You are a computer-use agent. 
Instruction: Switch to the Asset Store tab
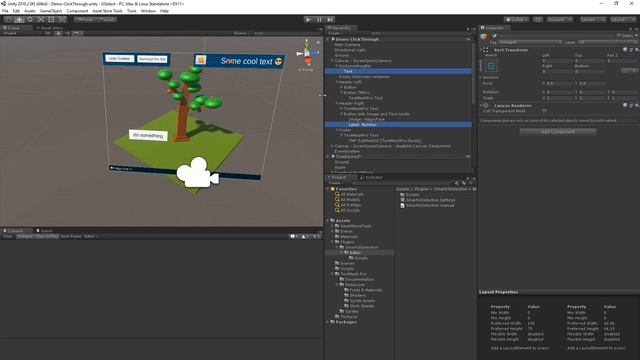[50, 28]
